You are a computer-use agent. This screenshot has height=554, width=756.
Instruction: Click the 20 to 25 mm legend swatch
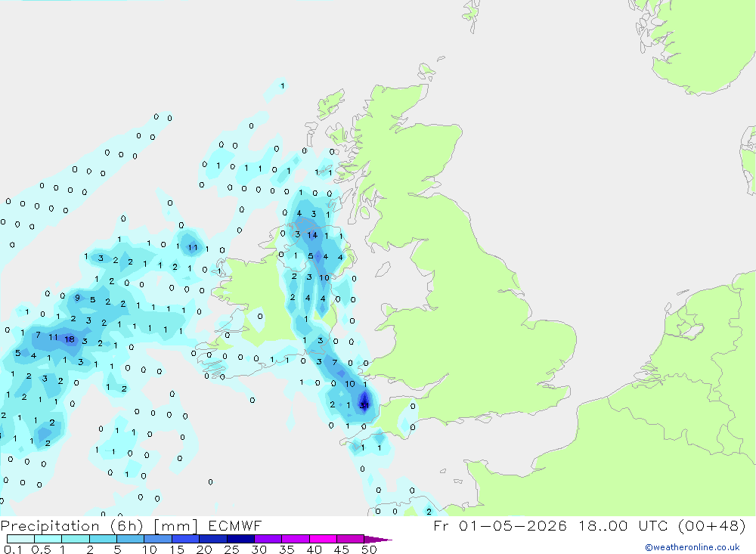pyautogui.click(x=213, y=539)
